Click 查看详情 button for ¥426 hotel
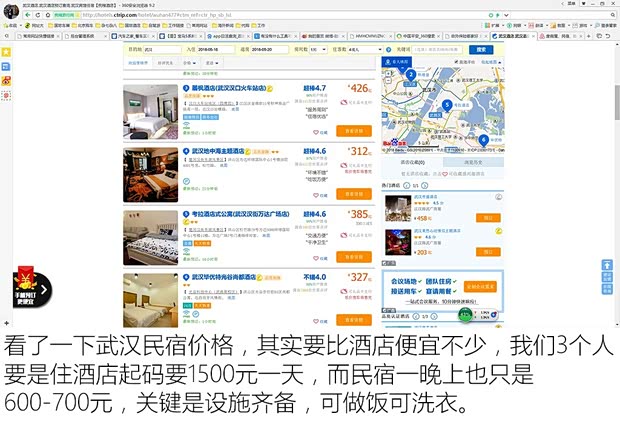Image resolution: width=620 pixels, height=422 pixels. click(354, 130)
